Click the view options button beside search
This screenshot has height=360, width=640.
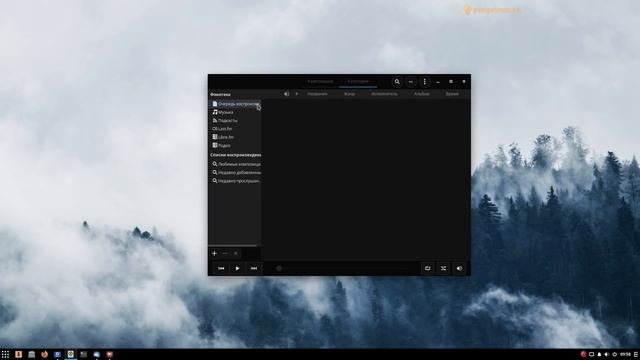[x=411, y=82]
